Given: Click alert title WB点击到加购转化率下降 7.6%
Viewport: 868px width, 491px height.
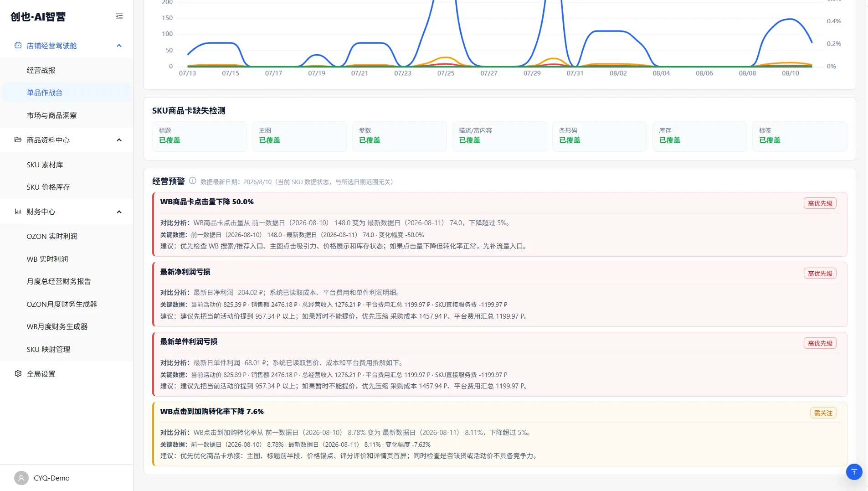Looking at the screenshot, I should click(212, 411).
